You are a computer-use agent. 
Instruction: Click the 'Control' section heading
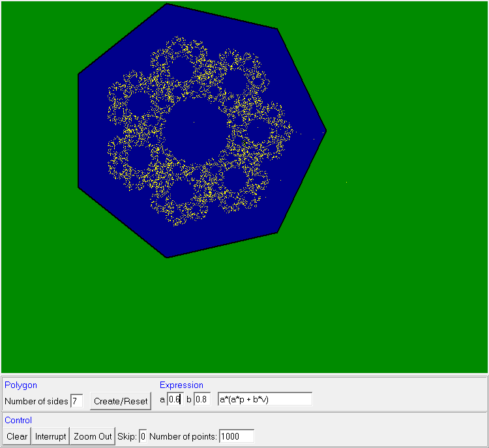tap(18, 420)
